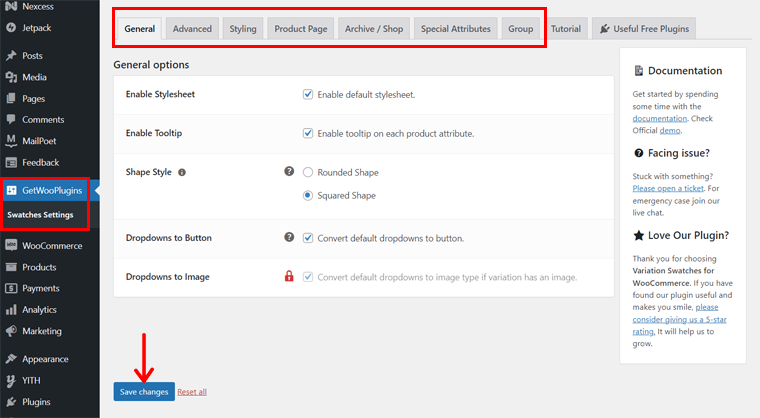Screen dimensions: 760x418
Task: Click the info icon beside Shape Style
Action: coord(182,173)
